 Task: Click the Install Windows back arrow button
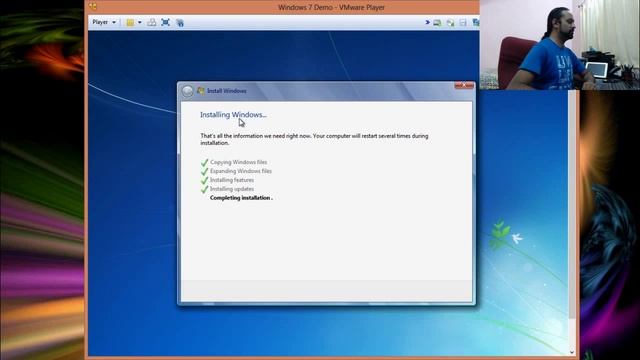(x=187, y=91)
